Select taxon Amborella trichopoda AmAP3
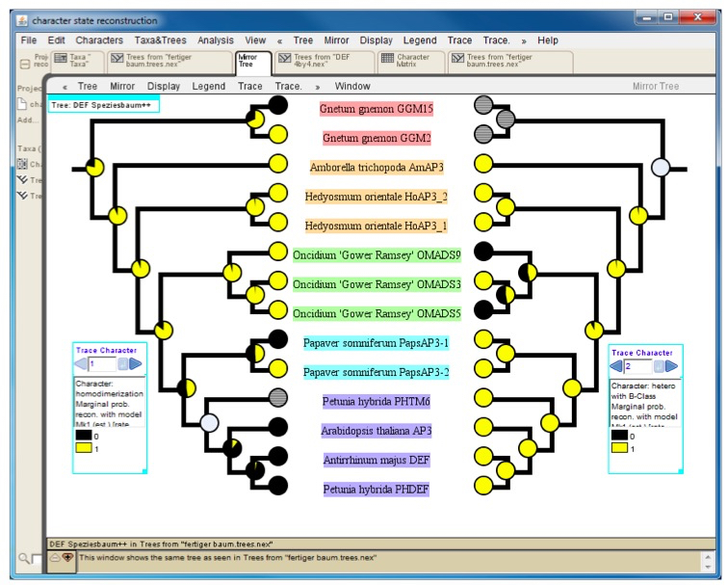This screenshot has width=728, height=585. pyautogui.click(x=377, y=168)
